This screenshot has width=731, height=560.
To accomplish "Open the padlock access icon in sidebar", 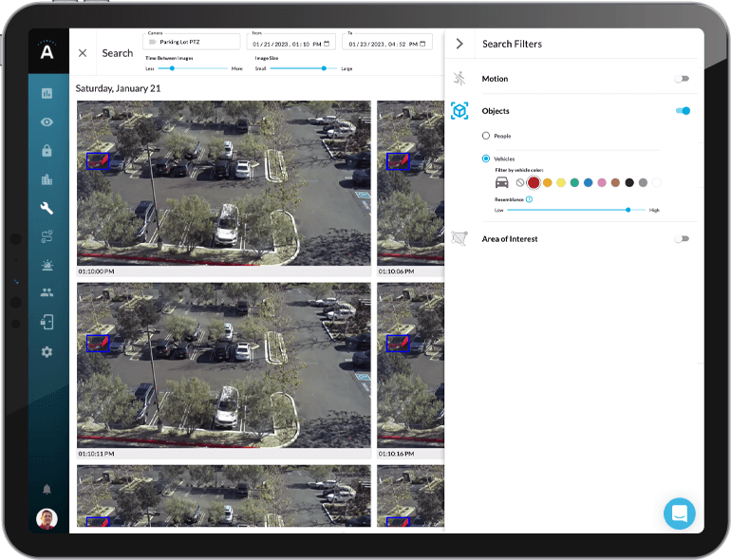I will coord(47,151).
